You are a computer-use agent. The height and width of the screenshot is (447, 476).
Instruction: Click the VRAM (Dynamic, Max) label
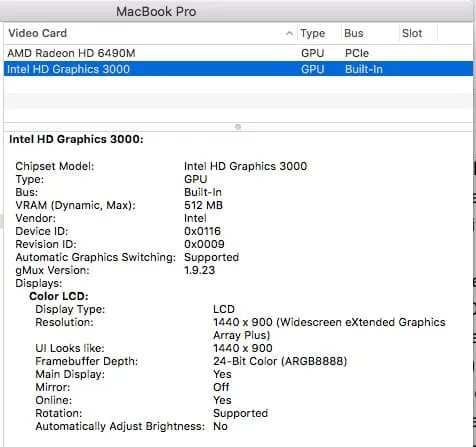coord(75,205)
